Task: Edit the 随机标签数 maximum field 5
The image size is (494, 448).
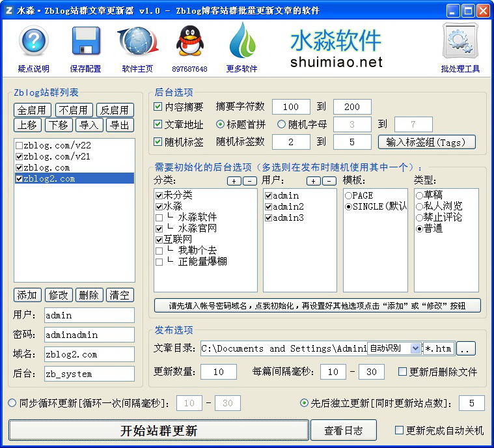Action: coord(352,142)
